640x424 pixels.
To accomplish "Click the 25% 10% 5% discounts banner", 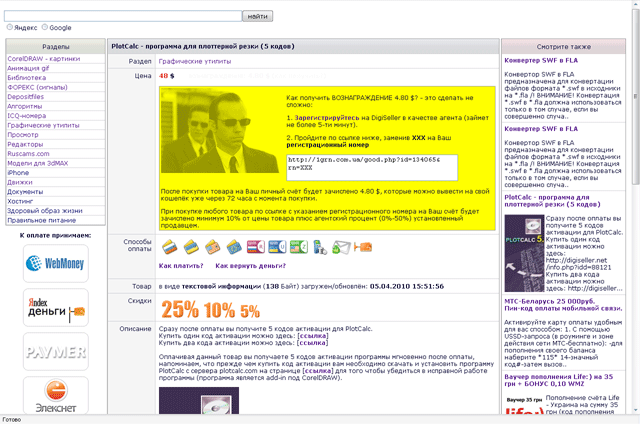I will (x=211, y=310).
